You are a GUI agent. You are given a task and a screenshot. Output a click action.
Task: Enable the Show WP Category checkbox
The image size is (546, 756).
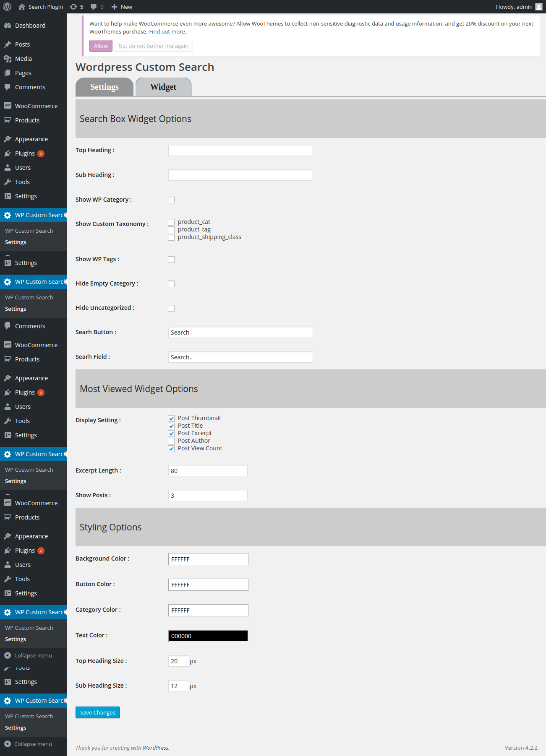pyautogui.click(x=171, y=200)
